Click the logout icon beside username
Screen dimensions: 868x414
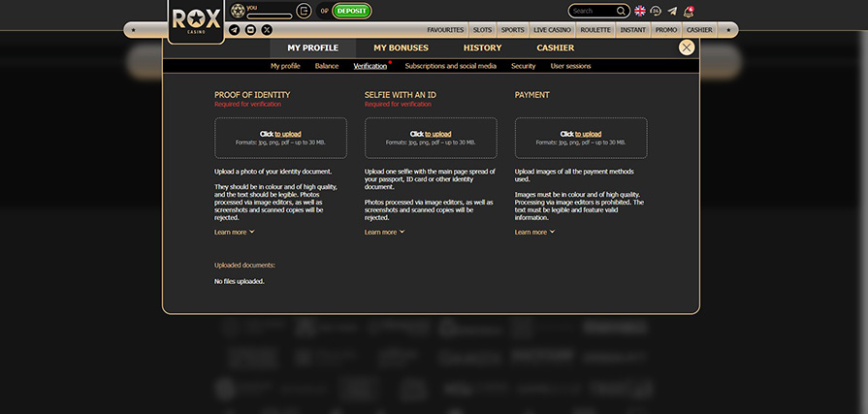[x=304, y=11]
